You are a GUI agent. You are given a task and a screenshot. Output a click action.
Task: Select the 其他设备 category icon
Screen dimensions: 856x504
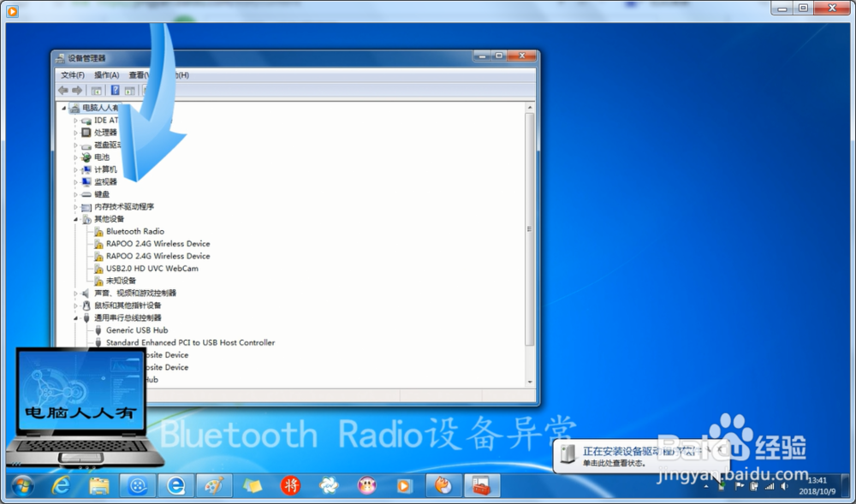[x=86, y=219]
